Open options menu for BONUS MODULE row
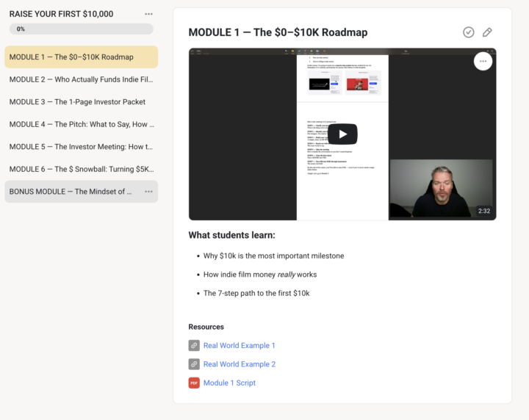The height and width of the screenshot is (420, 529). click(x=148, y=192)
